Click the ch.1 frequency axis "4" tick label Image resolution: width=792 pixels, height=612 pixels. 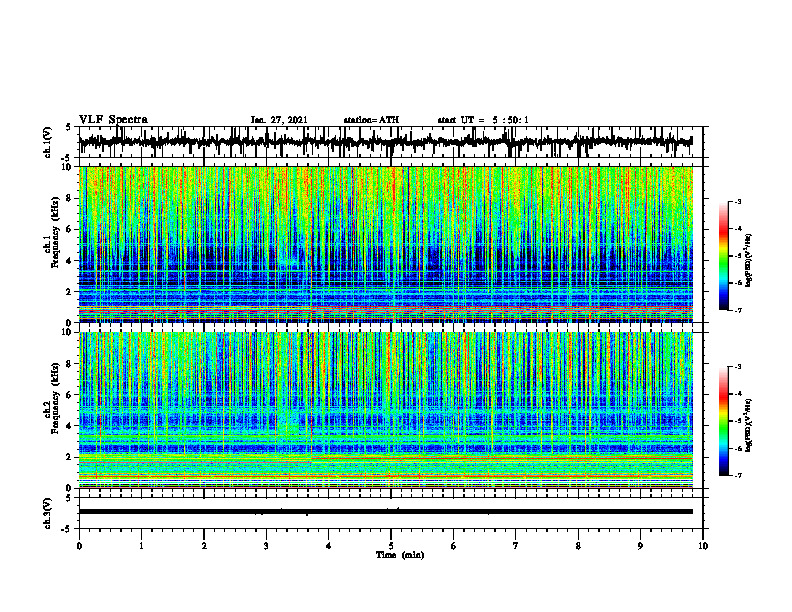69,261
